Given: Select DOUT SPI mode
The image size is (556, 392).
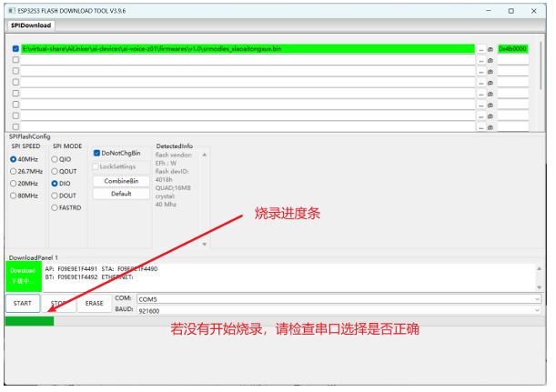Looking at the screenshot, I should click(x=64, y=196).
